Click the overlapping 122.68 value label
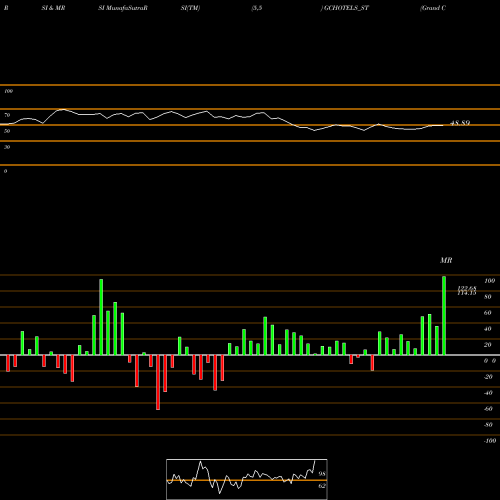The height and width of the screenshot is (500, 500). coord(467,288)
